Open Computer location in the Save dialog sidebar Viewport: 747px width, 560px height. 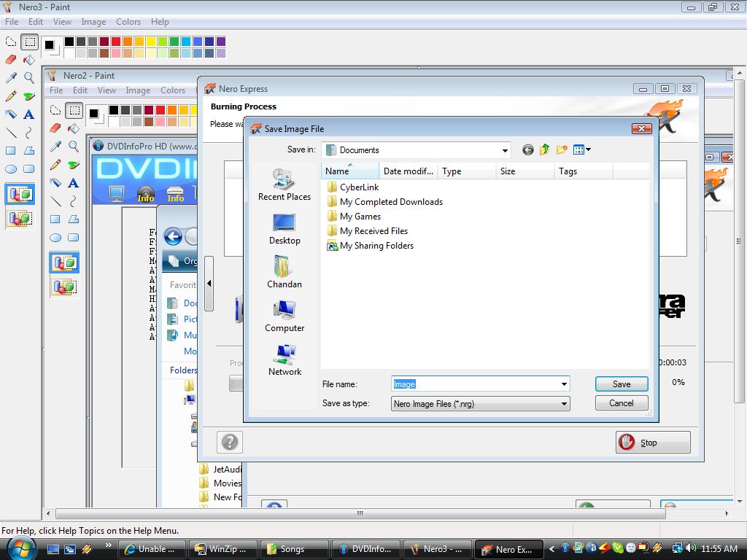[x=285, y=316]
